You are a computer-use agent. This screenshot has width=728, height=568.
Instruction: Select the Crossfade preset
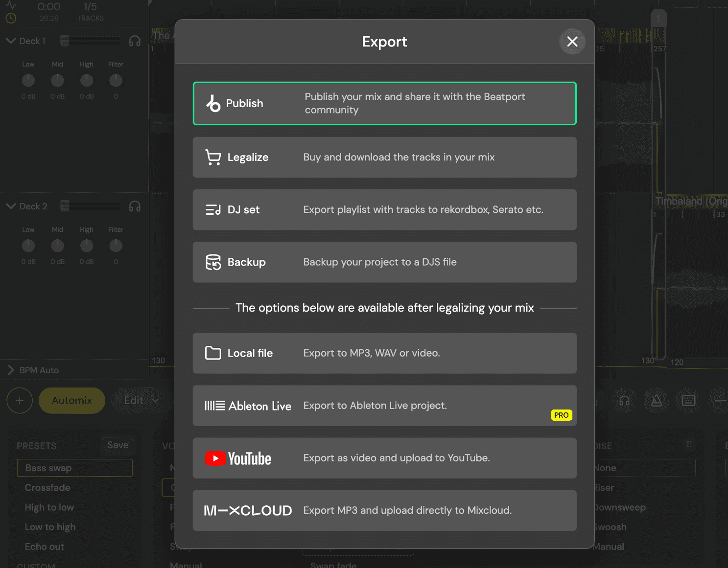[47, 488]
